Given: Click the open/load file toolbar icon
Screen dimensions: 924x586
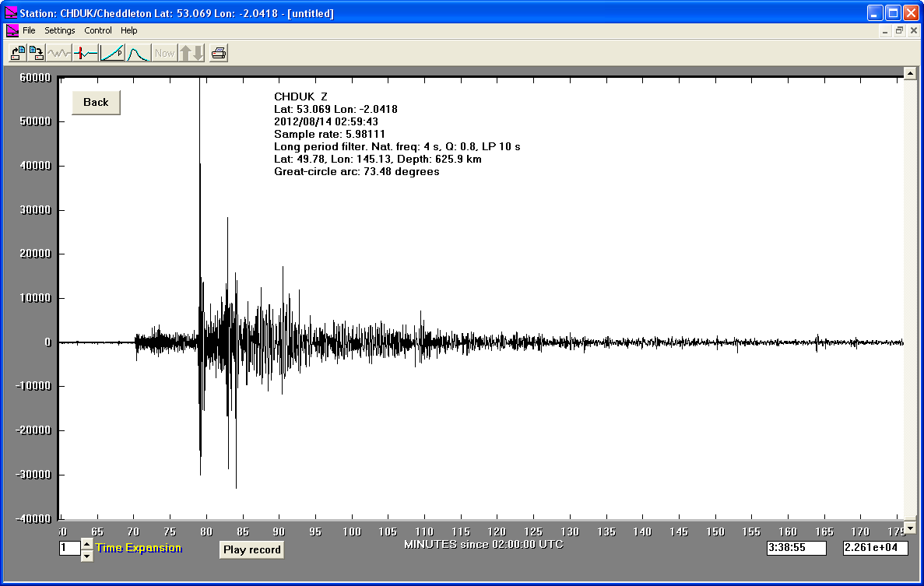Looking at the screenshot, I should (18, 53).
